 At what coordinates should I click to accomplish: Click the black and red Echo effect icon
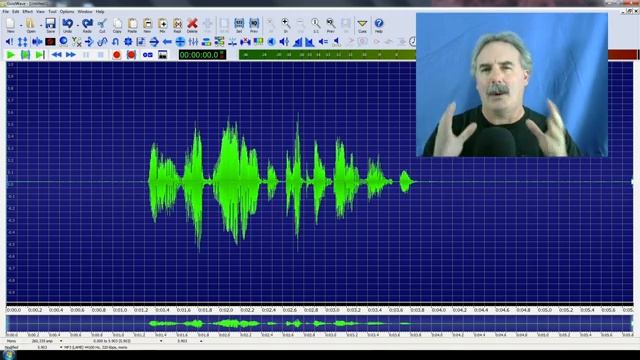click(50, 42)
